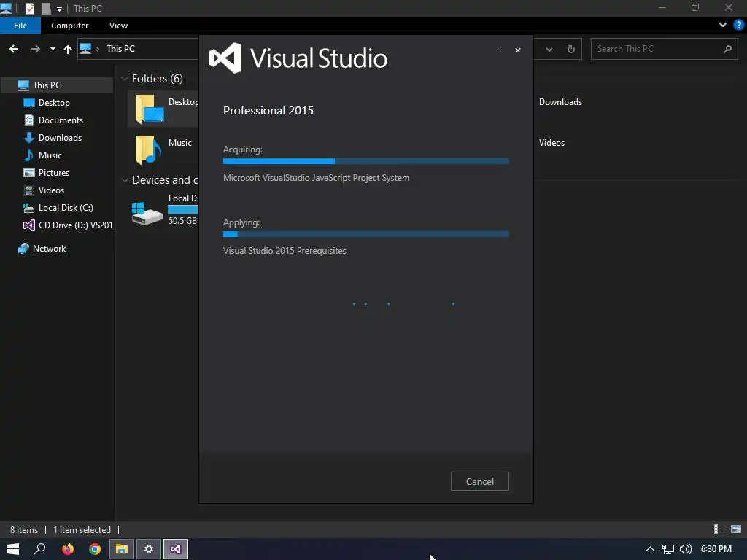Select the Videos folder label

click(551, 142)
